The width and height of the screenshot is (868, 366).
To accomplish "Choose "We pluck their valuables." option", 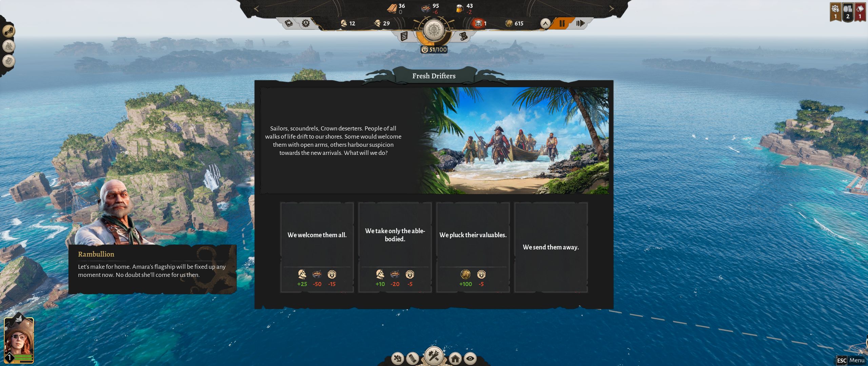I will point(473,247).
